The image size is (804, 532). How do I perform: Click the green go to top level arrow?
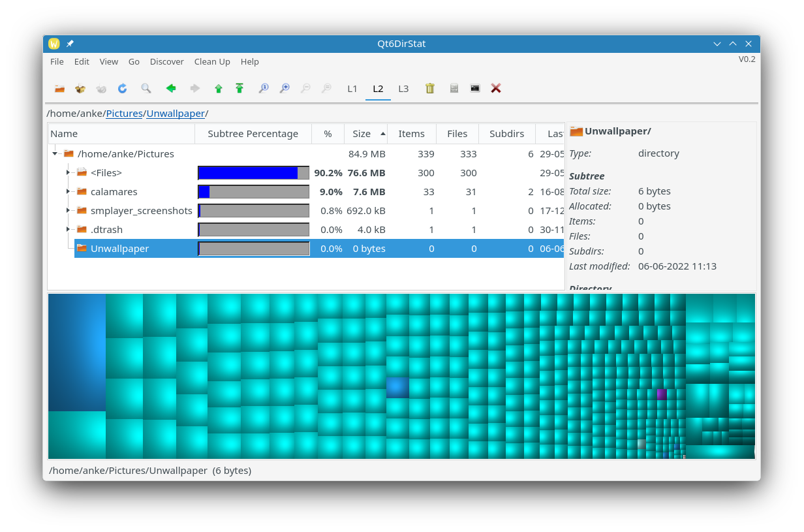pyautogui.click(x=240, y=89)
